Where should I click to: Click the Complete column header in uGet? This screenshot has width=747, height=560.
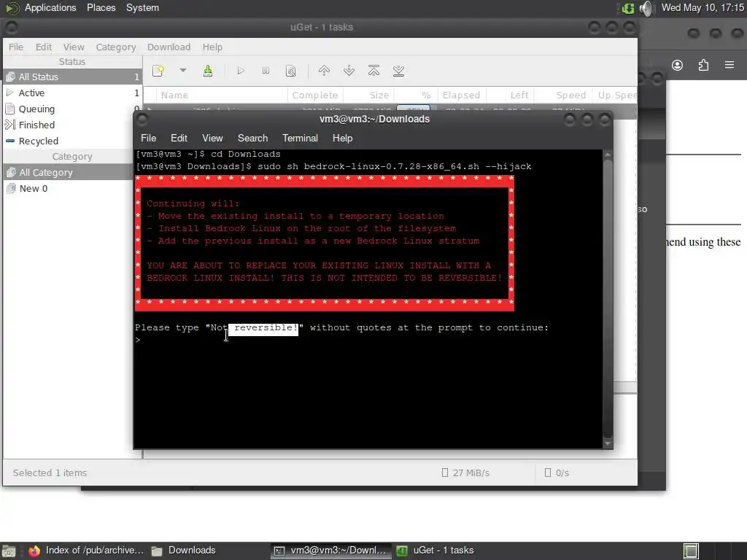pyautogui.click(x=315, y=96)
